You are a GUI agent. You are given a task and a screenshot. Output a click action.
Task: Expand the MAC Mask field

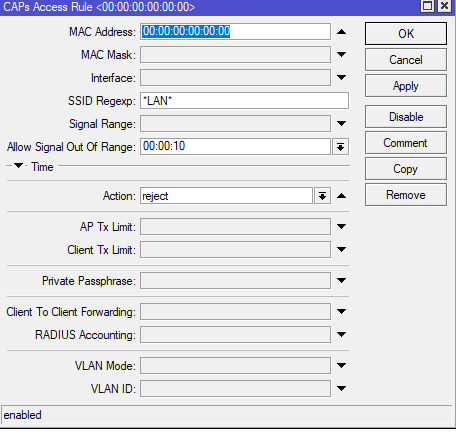tap(341, 54)
